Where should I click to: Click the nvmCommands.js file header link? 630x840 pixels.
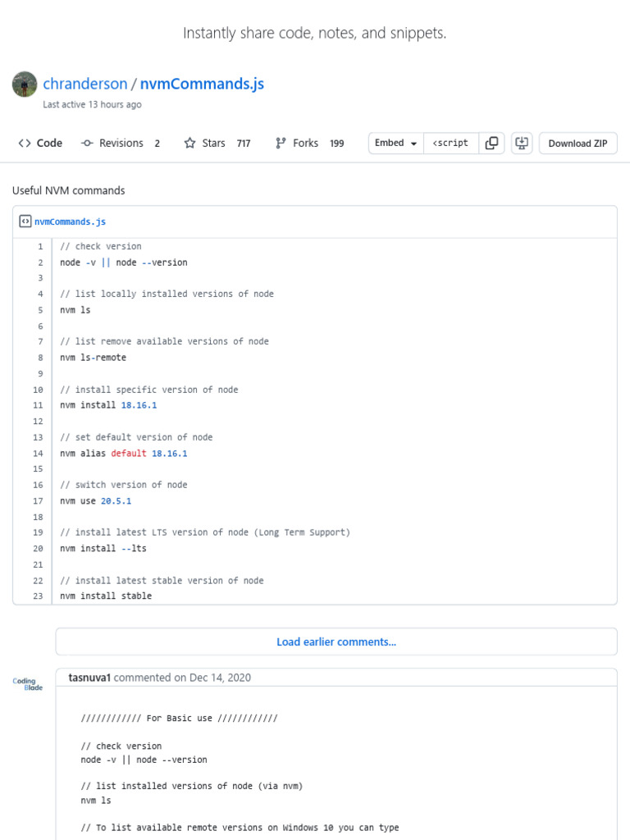click(x=70, y=221)
